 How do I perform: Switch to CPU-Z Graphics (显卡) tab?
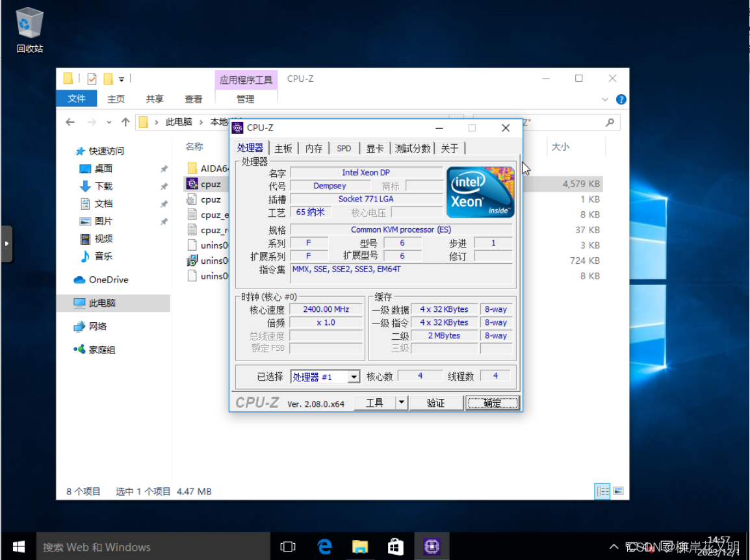coord(374,148)
